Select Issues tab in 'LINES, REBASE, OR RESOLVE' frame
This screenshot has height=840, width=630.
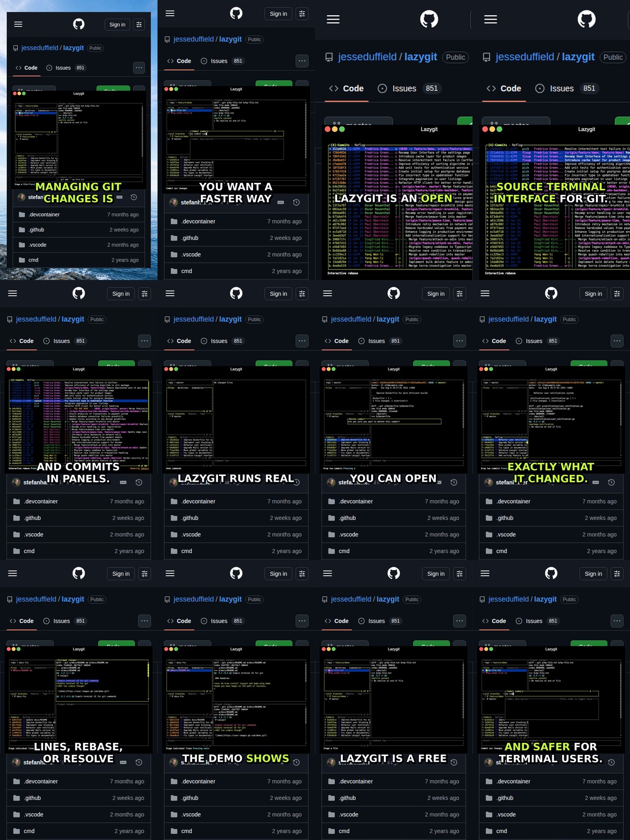65,621
